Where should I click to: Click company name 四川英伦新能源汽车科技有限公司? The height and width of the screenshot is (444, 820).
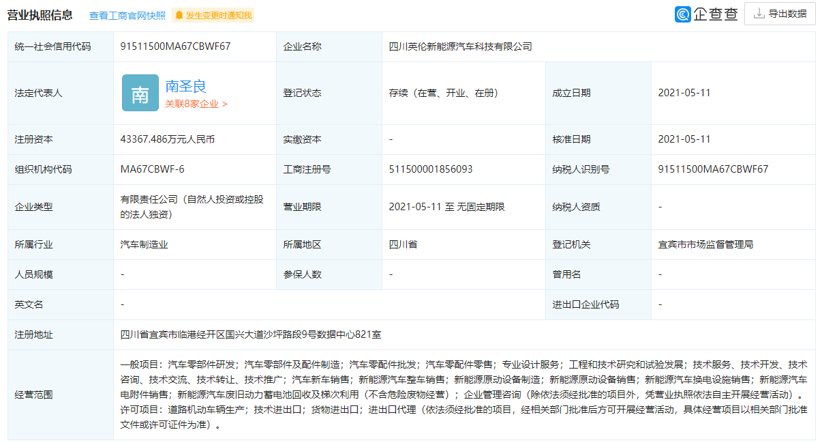460,46
